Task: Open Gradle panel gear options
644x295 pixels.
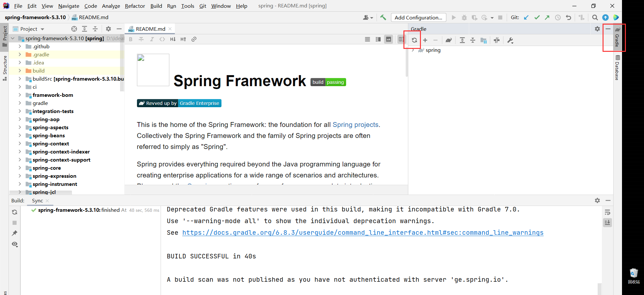Action: 597,29
